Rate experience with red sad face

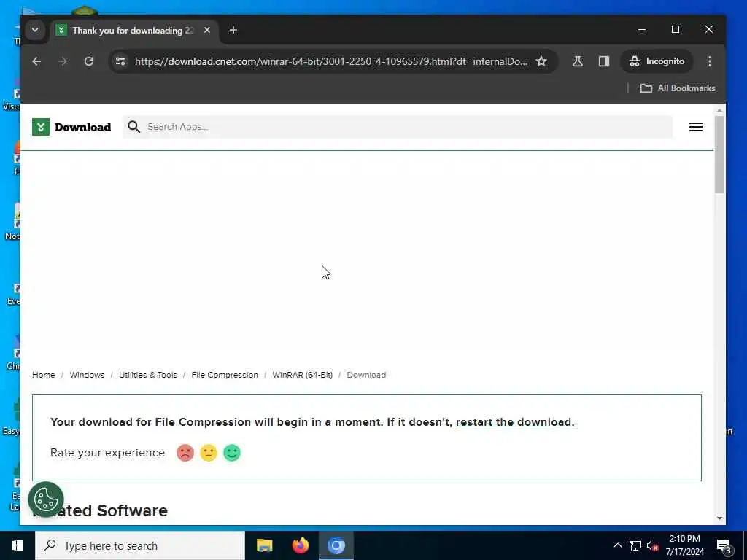185,453
